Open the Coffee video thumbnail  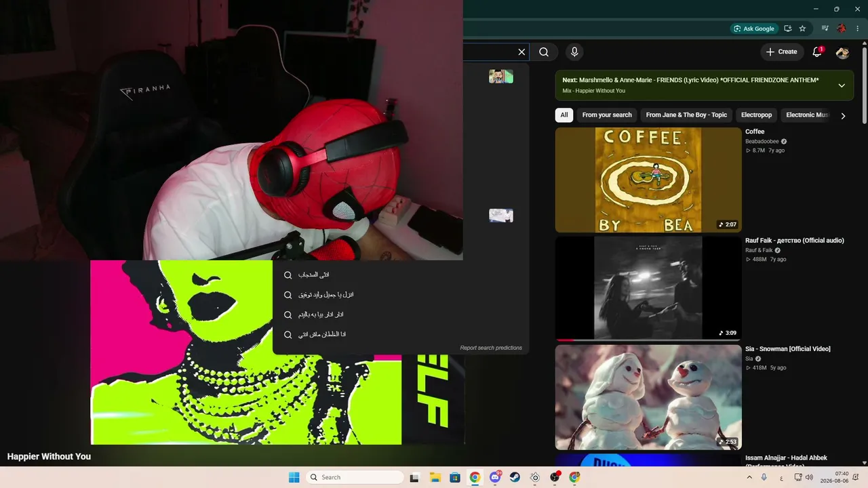point(648,180)
